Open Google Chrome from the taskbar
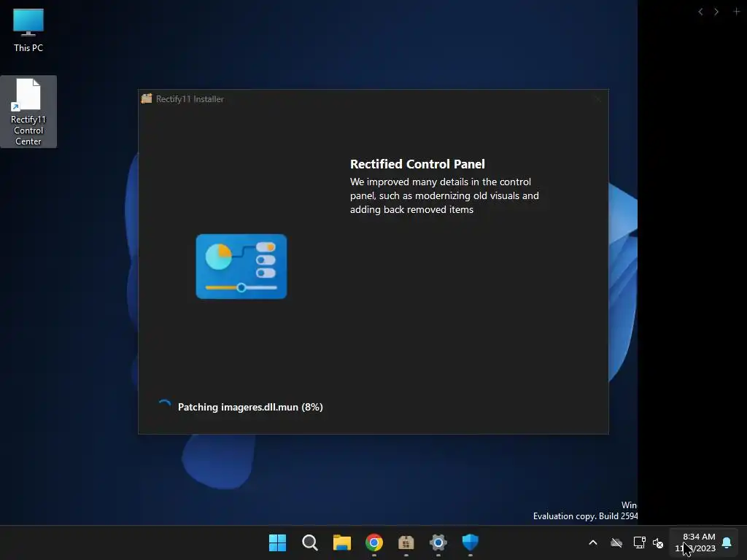 click(374, 542)
